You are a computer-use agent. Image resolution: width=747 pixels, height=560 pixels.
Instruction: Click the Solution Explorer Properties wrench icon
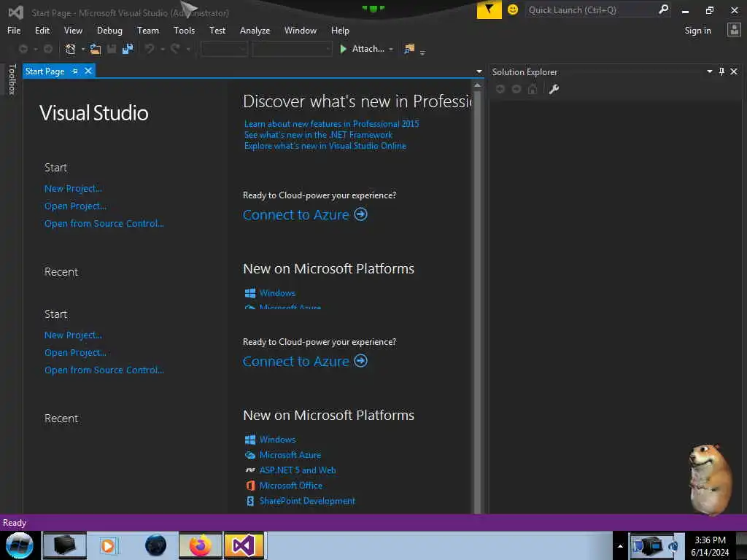pyautogui.click(x=554, y=89)
